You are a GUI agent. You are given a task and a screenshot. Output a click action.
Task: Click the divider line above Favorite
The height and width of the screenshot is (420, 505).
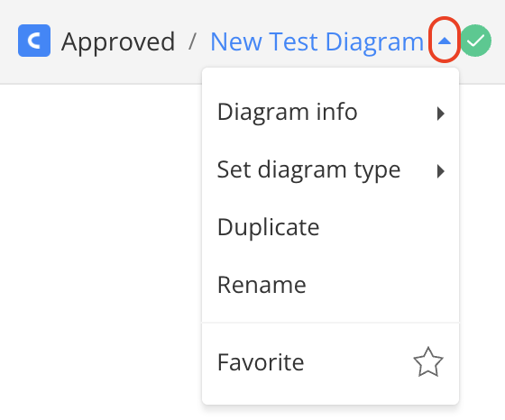(330, 322)
